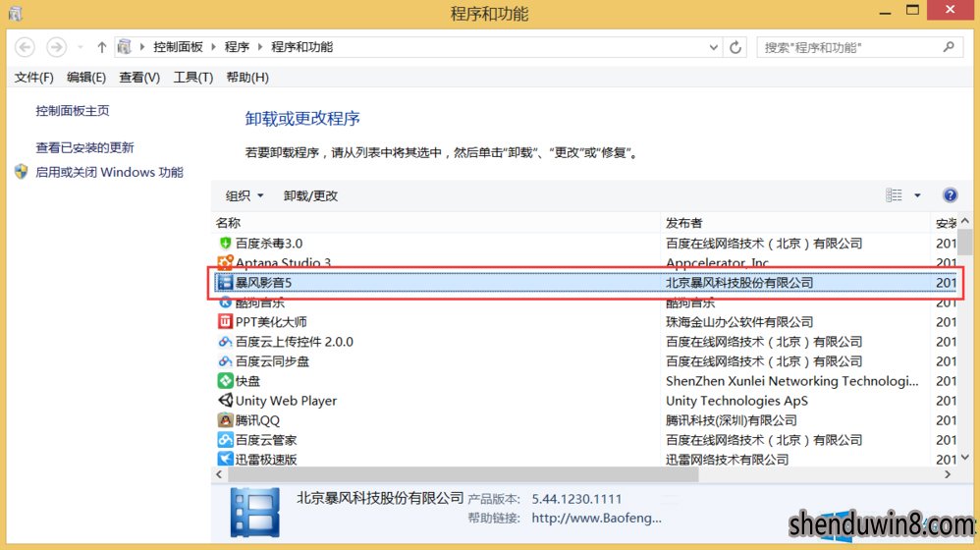Screen dimensions: 980x550
Task: Click the 百度杀毒3.0 shield icon
Action: pos(225,244)
